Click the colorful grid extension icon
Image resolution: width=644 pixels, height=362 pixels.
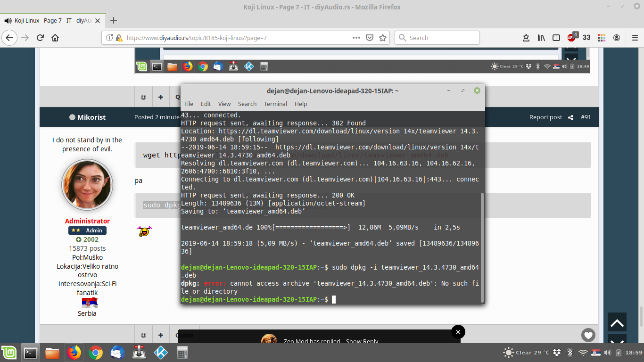[x=601, y=38]
